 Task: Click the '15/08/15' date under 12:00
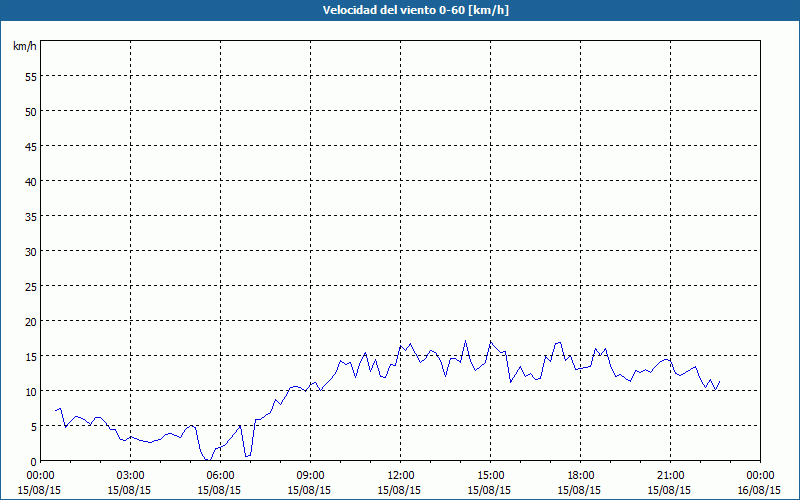pyautogui.click(x=399, y=490)
